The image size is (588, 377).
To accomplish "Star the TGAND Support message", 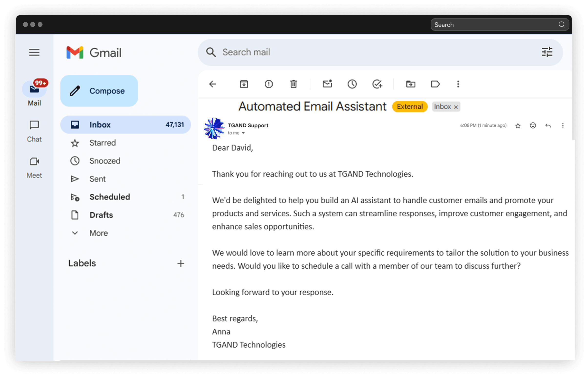I will (x=518, y=126).
